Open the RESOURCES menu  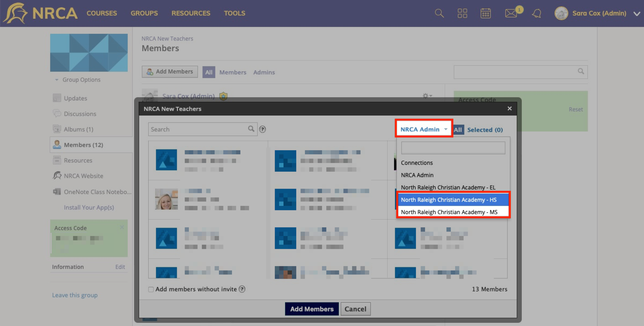tap(191, 13)
